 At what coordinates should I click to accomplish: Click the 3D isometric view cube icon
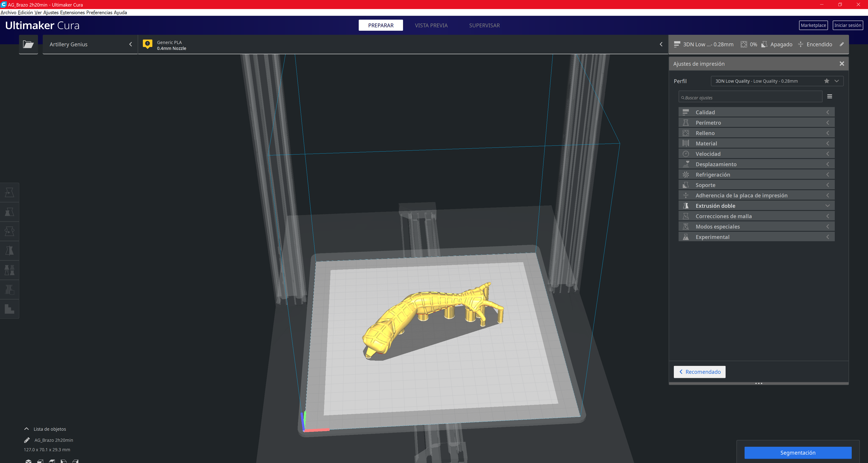[x=28, y=461]
